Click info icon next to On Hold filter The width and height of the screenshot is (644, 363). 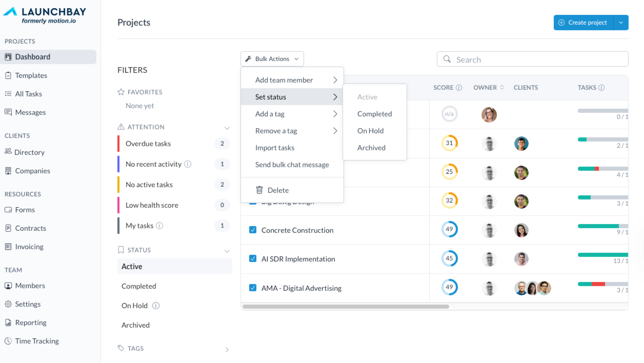[x=156, y=306]
